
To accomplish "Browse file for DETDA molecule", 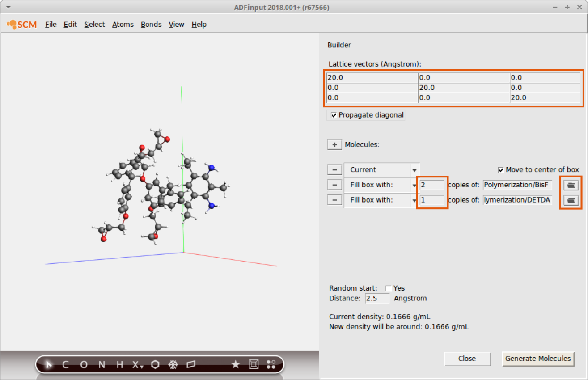I will tap(571, 200).
